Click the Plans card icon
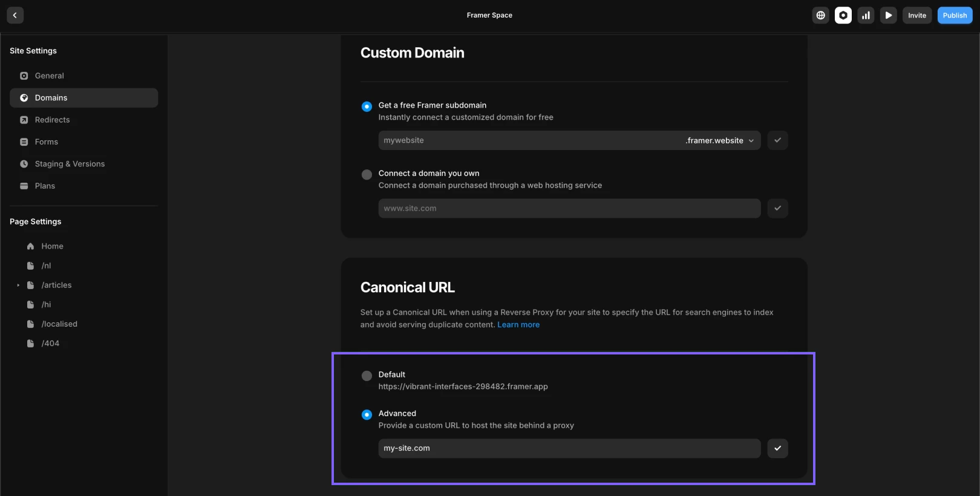This screenshot has width=980, height=496. (x=24, y=186)
